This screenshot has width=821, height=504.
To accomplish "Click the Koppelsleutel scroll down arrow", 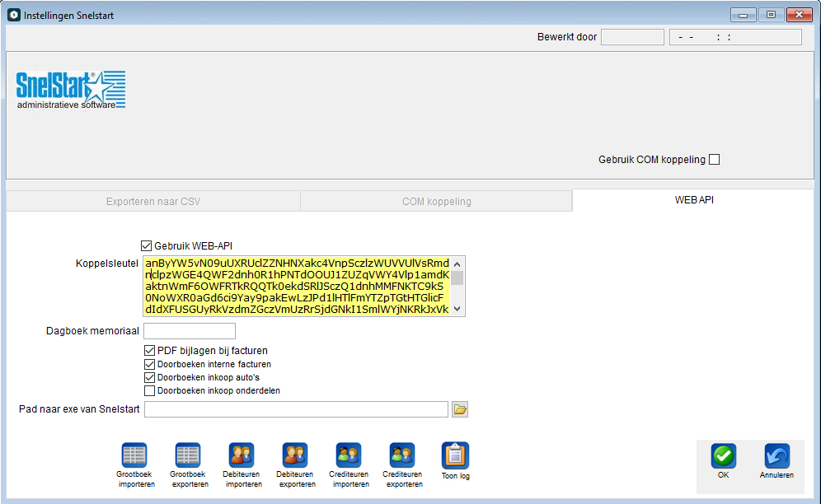I will pyautogui.click(x=457, y=309).
